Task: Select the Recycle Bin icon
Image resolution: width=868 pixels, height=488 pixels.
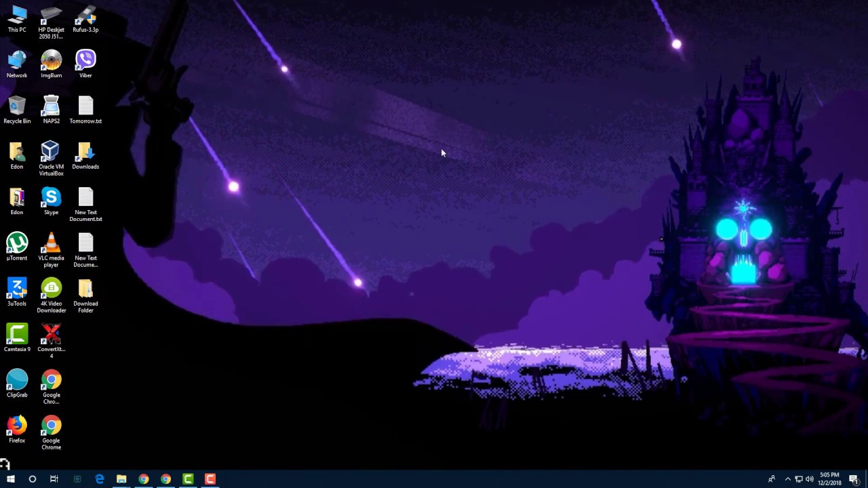Action: (17, 110)
